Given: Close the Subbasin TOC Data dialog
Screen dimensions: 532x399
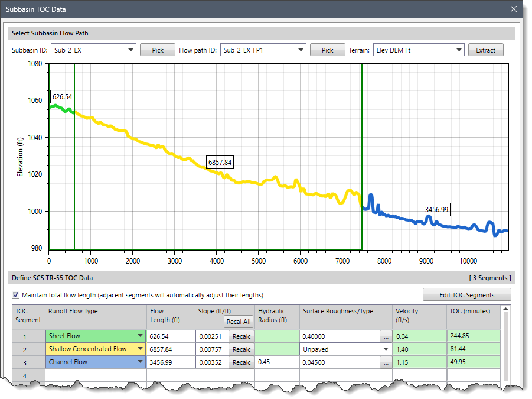Looking at the screenshot, I should (513, 9).
